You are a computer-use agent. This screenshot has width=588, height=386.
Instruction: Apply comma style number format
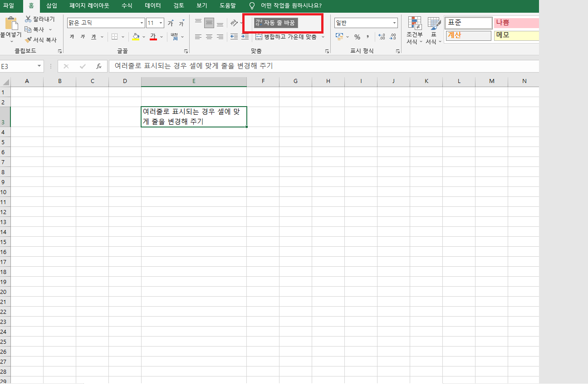click(368, 37)
